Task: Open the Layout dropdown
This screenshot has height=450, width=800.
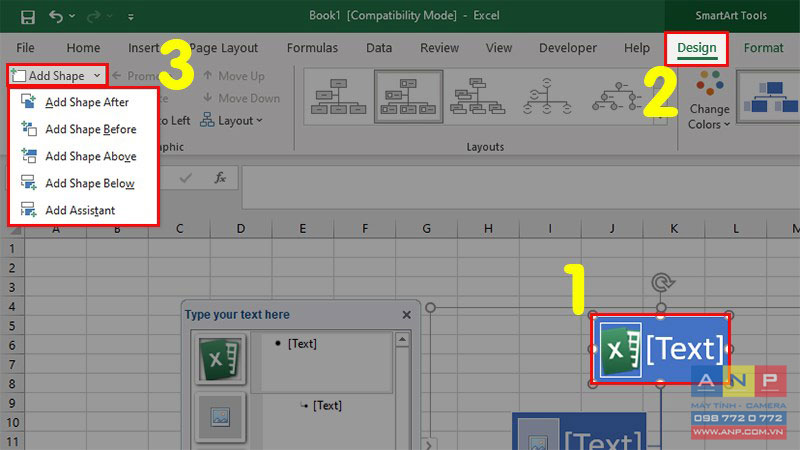Action: pyautogui.click(x=231, y=120)
